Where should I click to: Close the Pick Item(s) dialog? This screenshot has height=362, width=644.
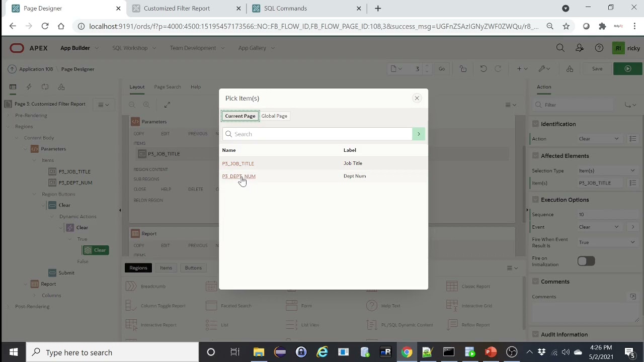(x=417, y=98)
